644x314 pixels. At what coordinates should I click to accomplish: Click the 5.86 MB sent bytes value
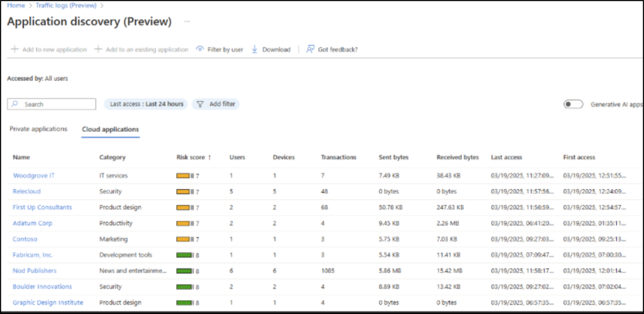(x=389, y=271)
